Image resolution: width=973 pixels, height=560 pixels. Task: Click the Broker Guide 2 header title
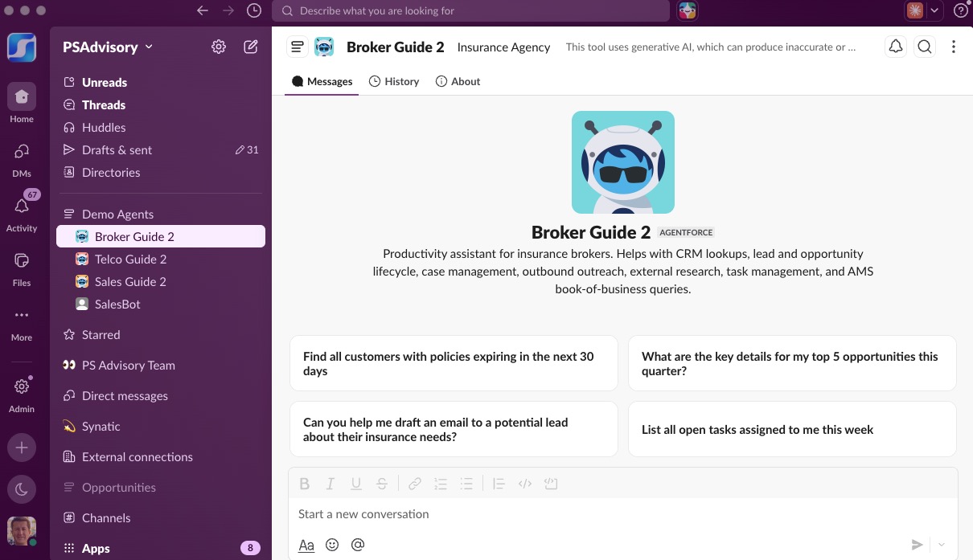[395, 47]
